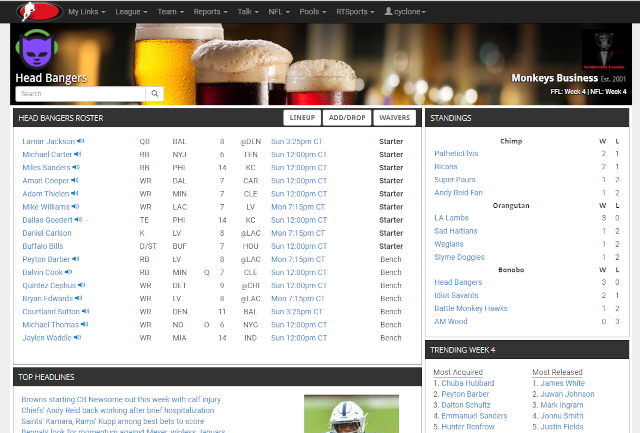
Task: Expand the Reports dropdown menu
Action: 210,12
